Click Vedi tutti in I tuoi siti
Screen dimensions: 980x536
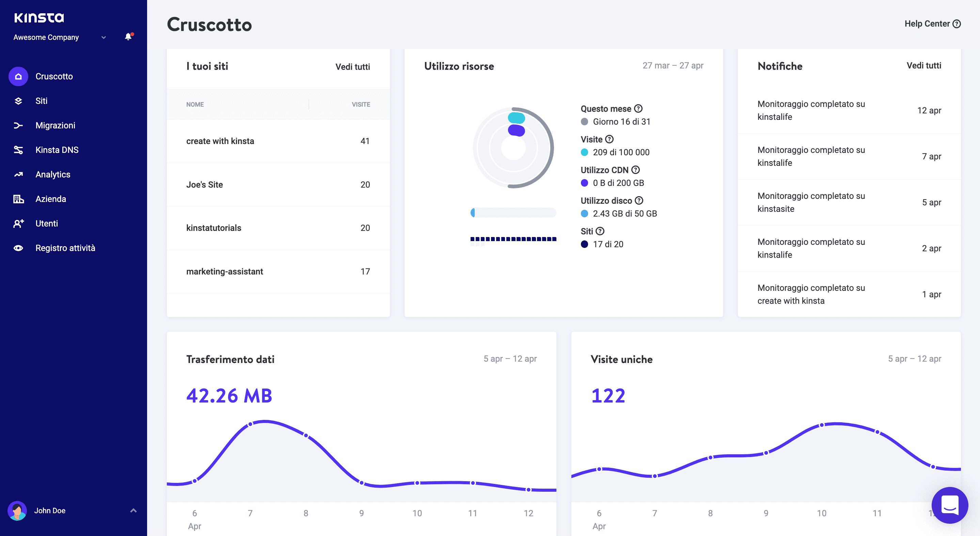click(352, 66)
